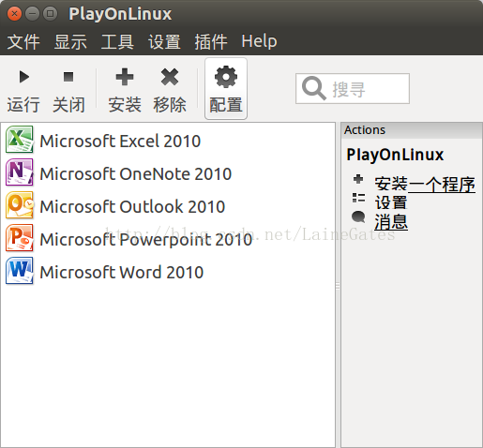483x448 pixels.
Task: Click the Close (关闭) stop icon
Action: pyautogui.click(x=68, y=77)
